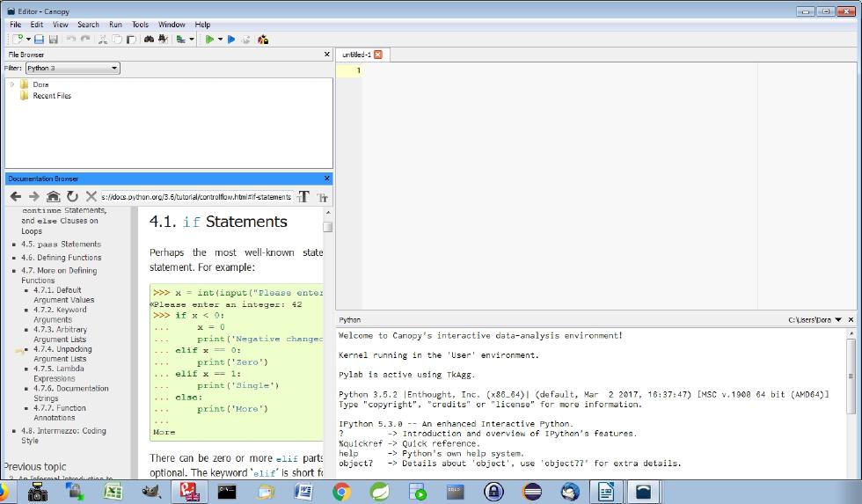Open Microsoft Word from the taskbar
The width and height of the screenshot is (862, 504).
pyautogui.click(x=303, y=492)
